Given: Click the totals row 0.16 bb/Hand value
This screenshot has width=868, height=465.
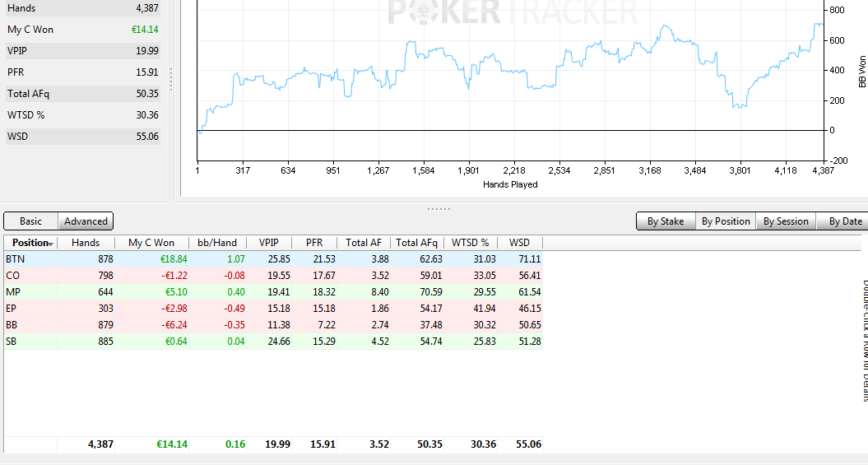Looking at the screenshot, I should coord(235,444).
